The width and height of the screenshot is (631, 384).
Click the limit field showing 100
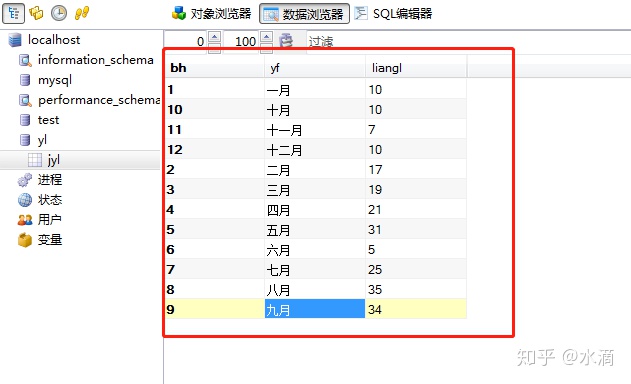241,41
